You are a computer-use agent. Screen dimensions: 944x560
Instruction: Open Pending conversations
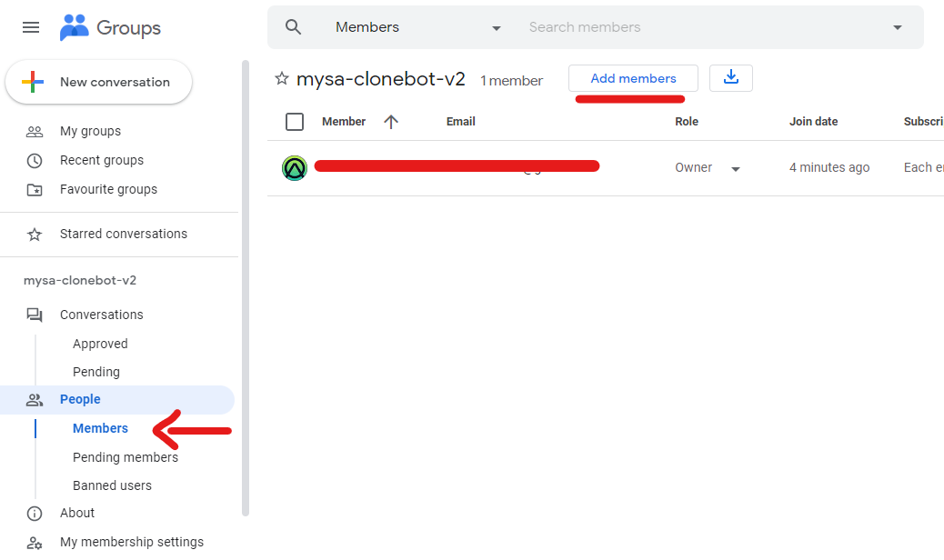pos(96,372)
